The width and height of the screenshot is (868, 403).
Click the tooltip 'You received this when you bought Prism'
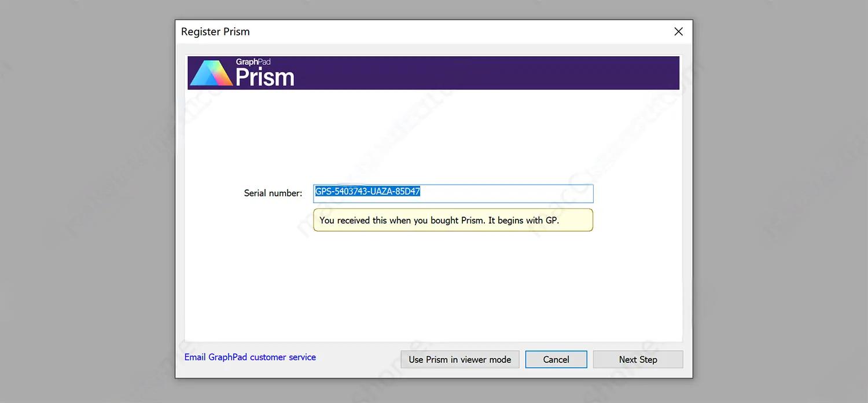(x=453, y=220)
